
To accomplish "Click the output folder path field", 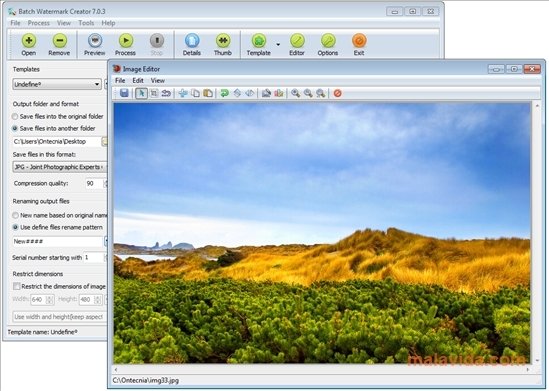I will coord(56,141).
